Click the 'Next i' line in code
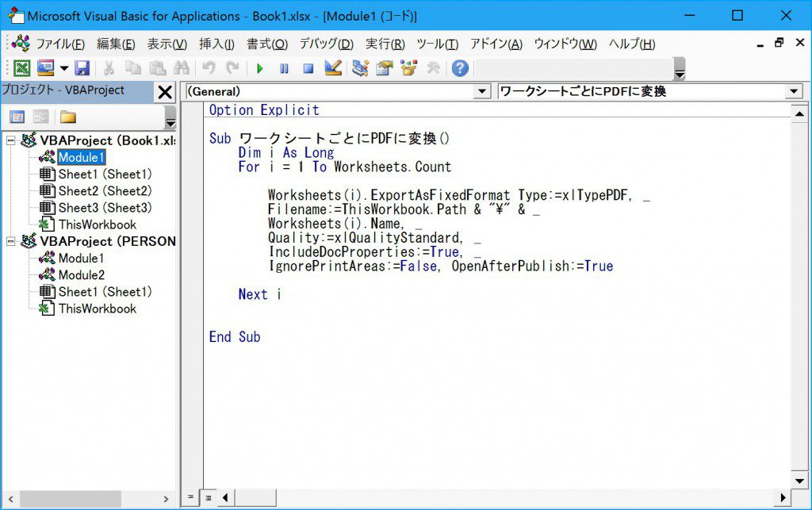812x510 pixels. tap(259, 294)
